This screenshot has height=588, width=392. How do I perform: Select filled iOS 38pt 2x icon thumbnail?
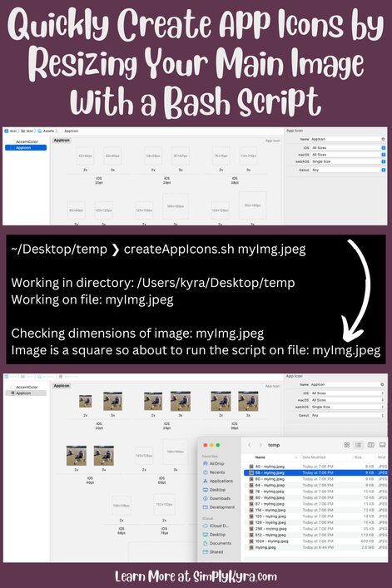coord(221,401)
